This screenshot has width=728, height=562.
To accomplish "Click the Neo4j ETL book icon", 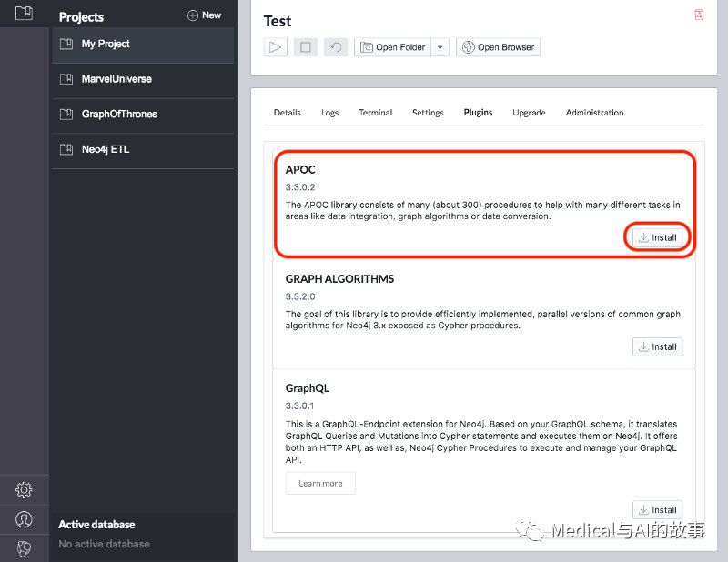I will click(x=66, y=149).
